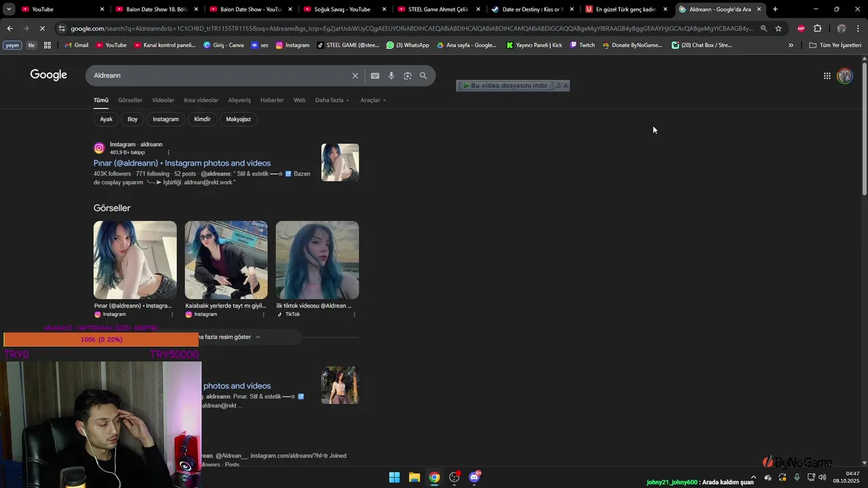This screenshot has width=868, height=488.
Task: Click the Ayak suggestion chip
Action: pos(106,119)
